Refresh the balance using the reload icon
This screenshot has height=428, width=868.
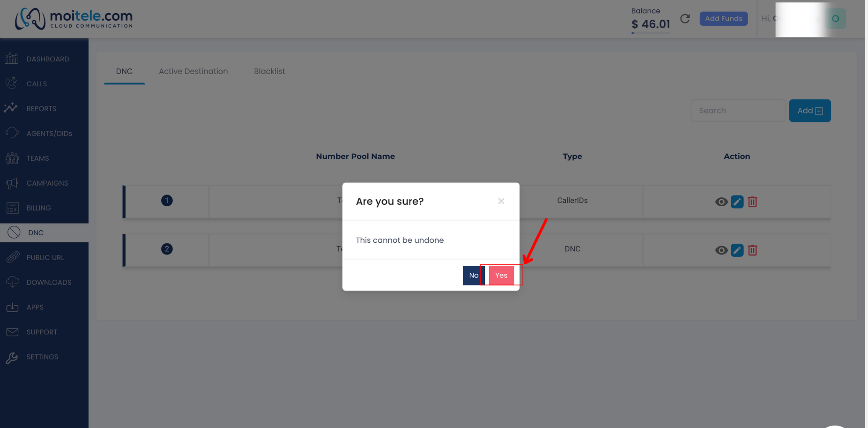(685, 19)
